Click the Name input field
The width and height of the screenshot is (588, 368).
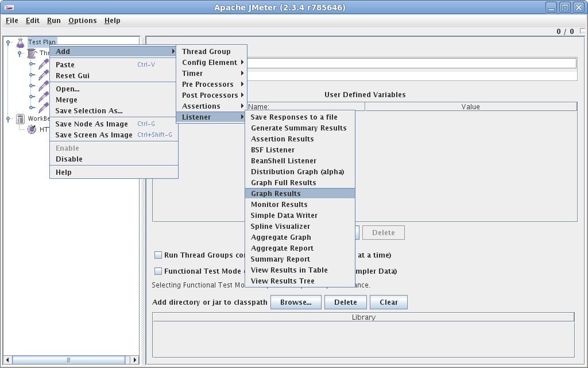(411, 63)
